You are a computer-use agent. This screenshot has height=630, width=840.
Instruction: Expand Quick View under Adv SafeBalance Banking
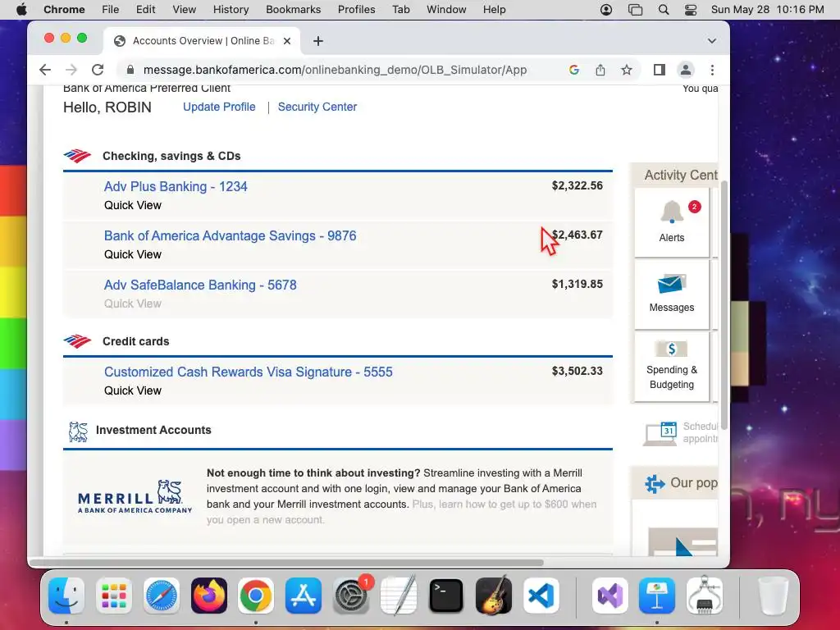coord(133,304)
